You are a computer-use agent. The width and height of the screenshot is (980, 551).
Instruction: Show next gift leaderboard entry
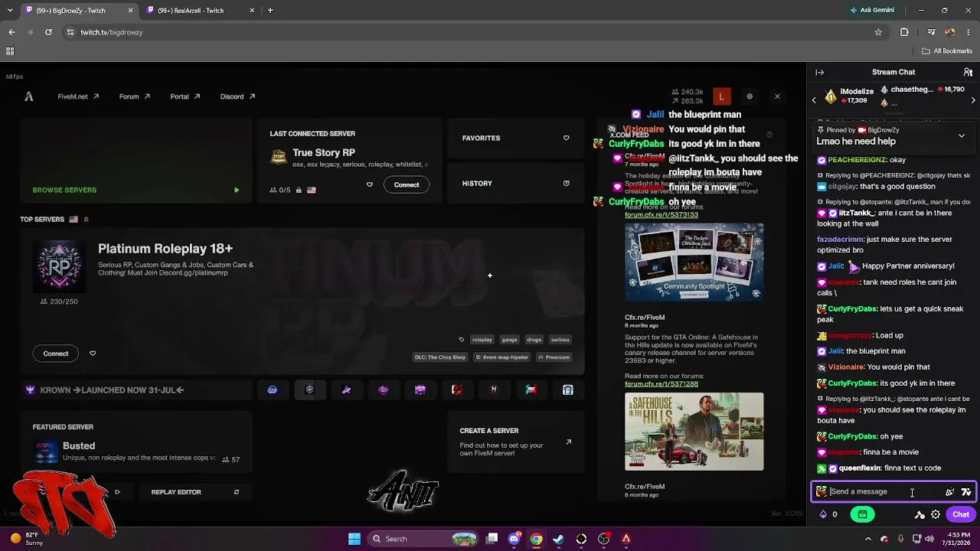973,99
